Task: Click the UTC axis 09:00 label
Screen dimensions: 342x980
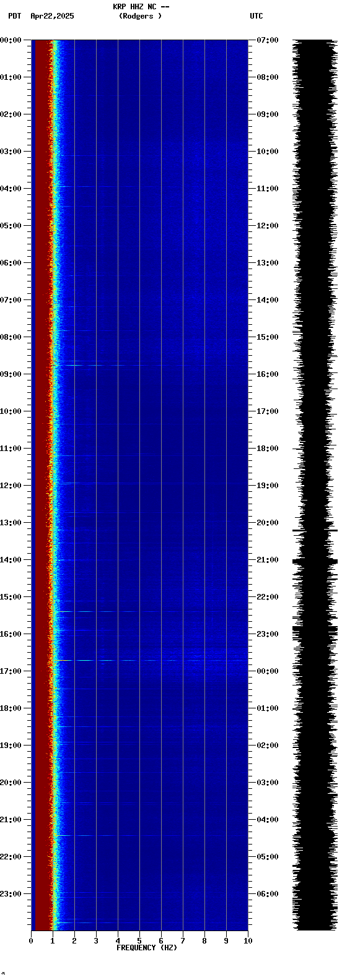Action: (268, 114)
